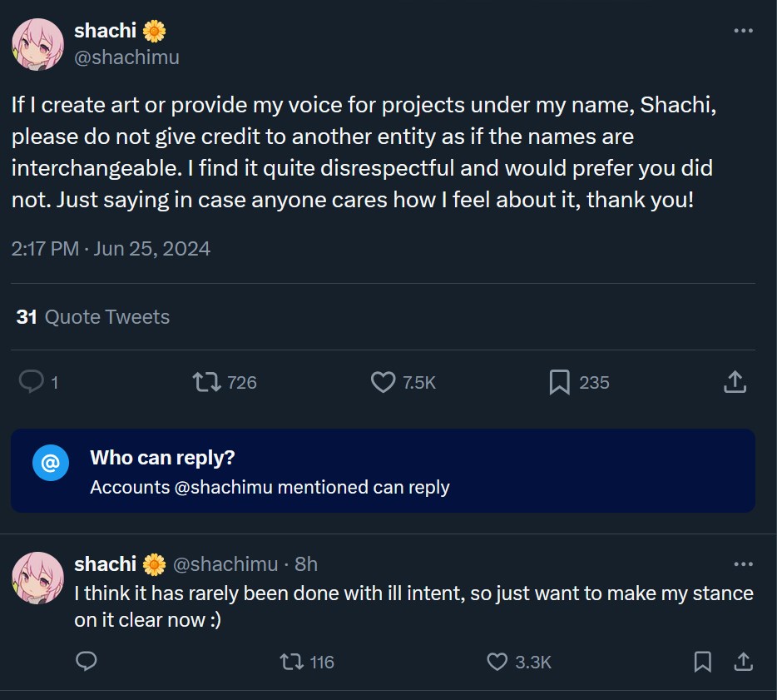The height and width of the screenshot is (700, 777).
Task: Share the follow-up reply tweet
Action: (x=743, y=662)
